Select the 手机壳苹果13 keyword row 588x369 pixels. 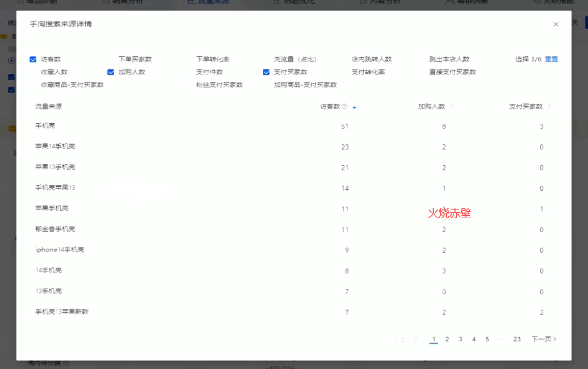click(x=293, y=188)
